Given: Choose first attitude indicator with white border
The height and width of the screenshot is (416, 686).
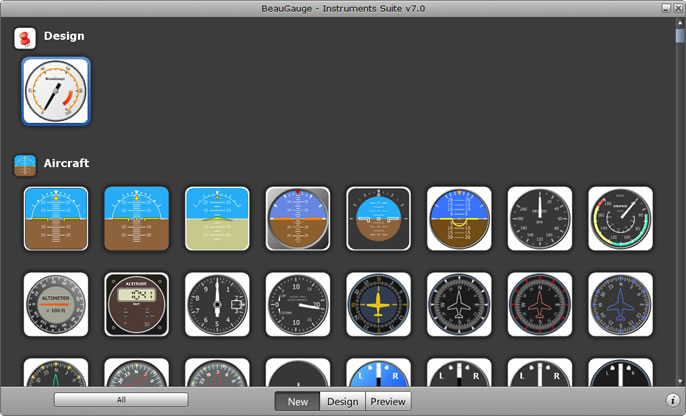Looking at the screenshot, I should pyautogui.click(x=56, y=219).
